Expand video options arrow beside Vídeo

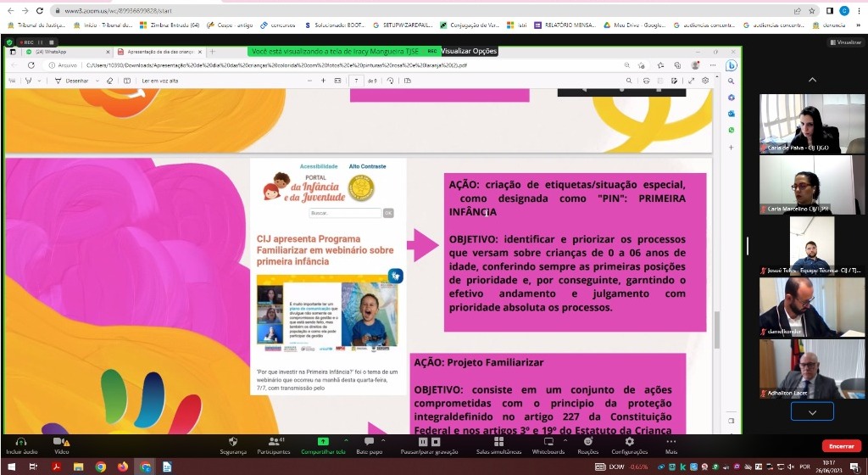click(75, 439)
